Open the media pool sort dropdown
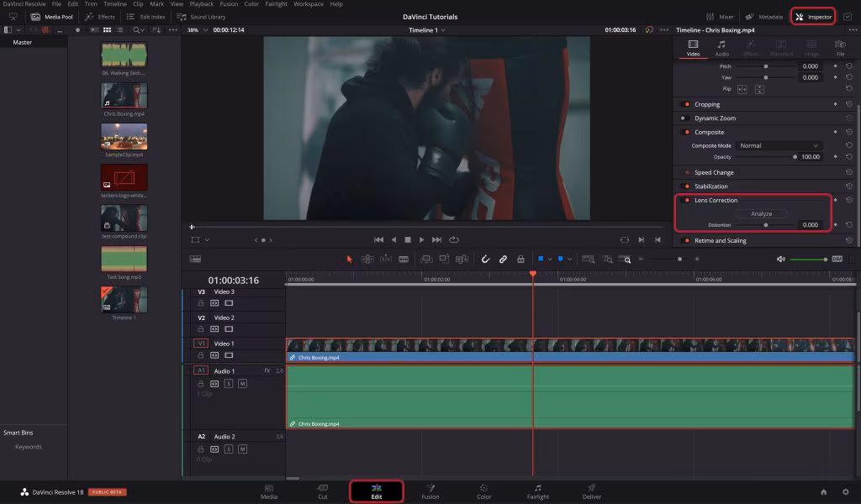 click(x=156, y=30)
